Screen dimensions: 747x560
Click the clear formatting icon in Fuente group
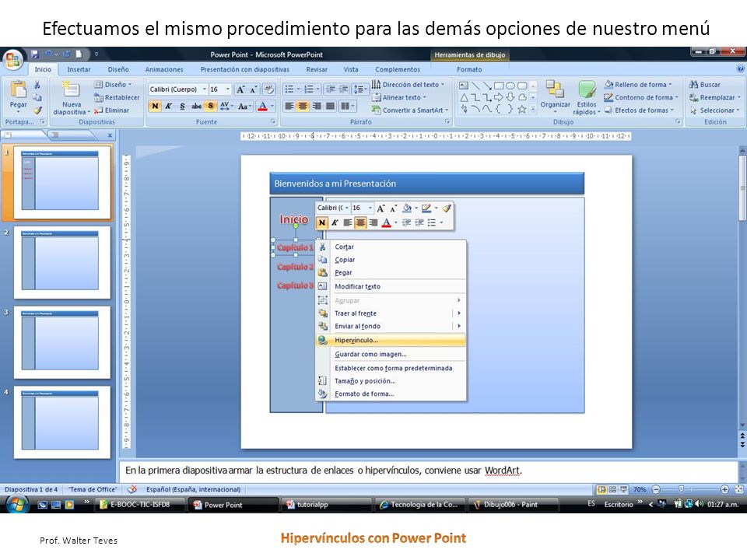pos(268,89)
